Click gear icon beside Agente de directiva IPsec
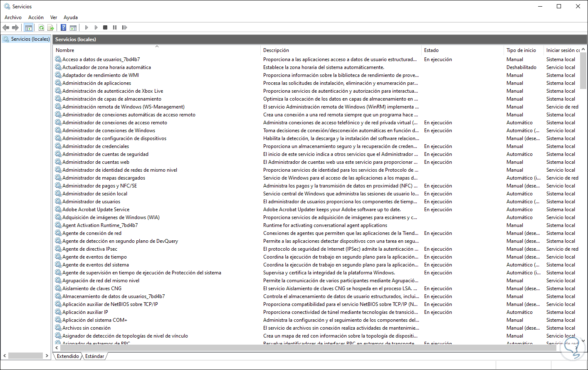This screenshot has height=370, width=588. 58,249
